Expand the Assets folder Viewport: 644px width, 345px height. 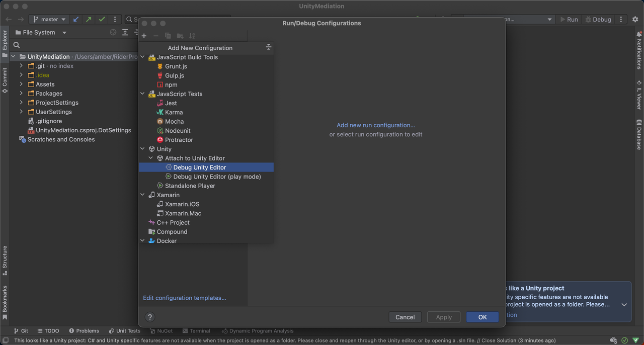tap(21, 84)
